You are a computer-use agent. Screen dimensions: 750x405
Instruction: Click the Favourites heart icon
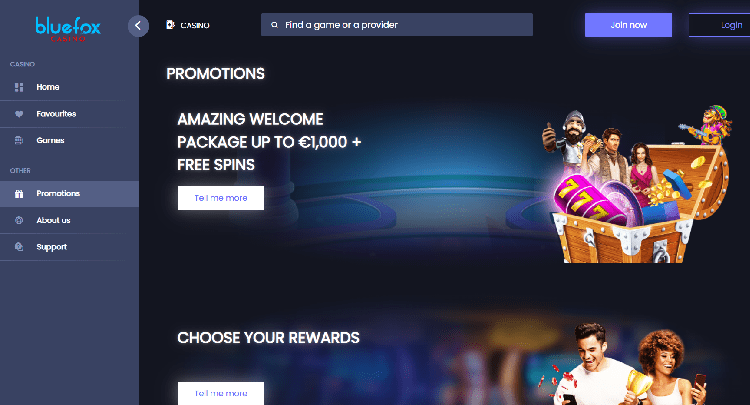19,114
